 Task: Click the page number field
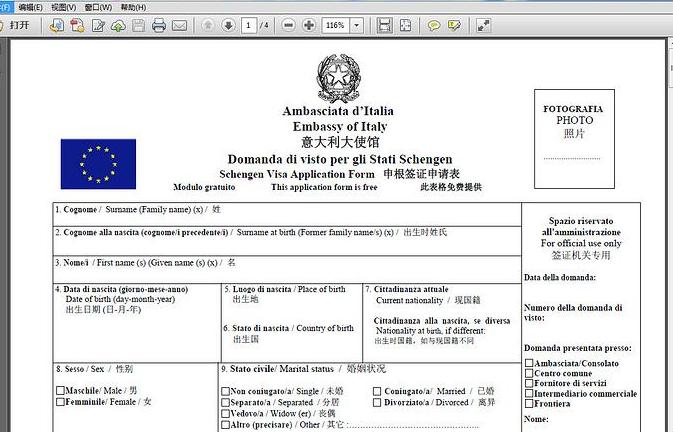click(x=248, y=25)
